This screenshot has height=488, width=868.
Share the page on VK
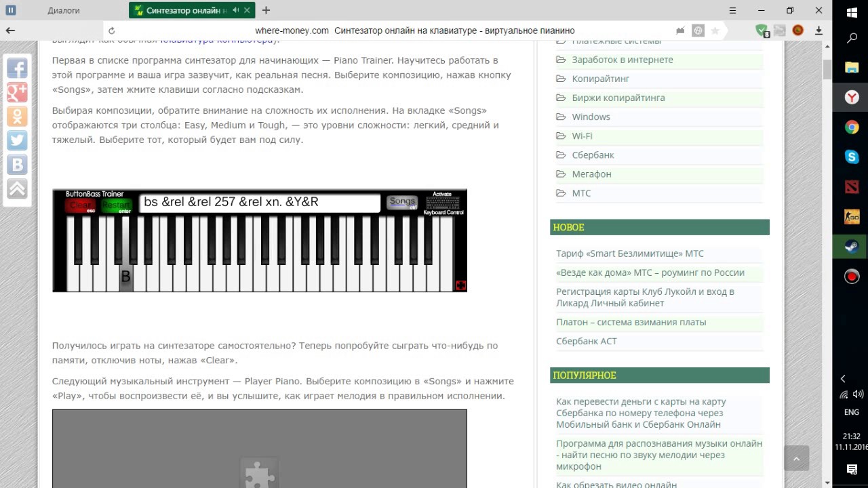click(x=17, y=165)
